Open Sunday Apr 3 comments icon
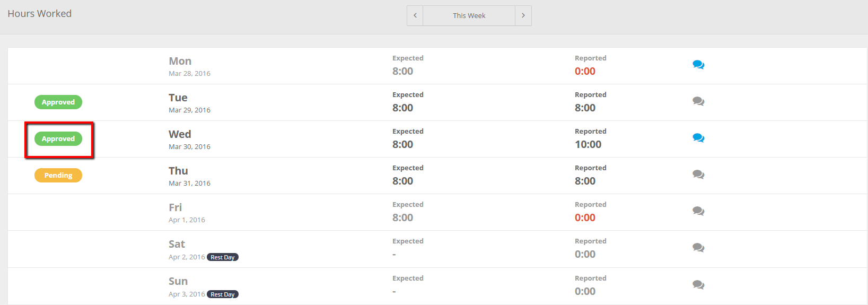Viewport: 868px width, 305px height. (698, 285)
